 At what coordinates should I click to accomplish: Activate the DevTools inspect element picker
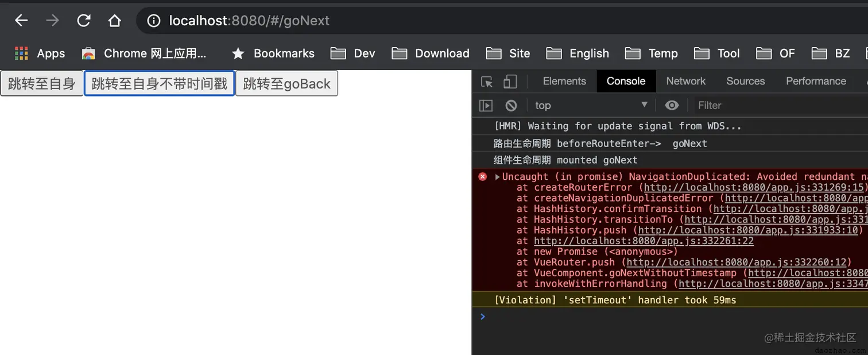click(487, 82)
